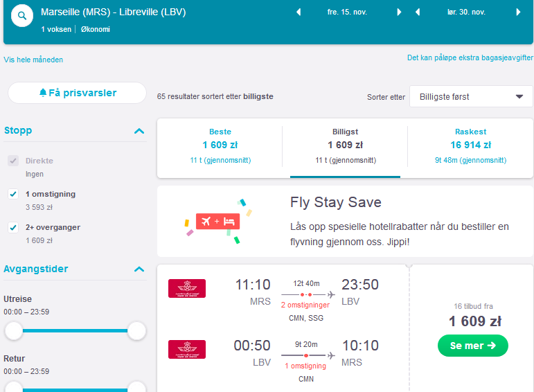
Task: Click the Få prisvarsler alert button
Action: coord(78,93)
